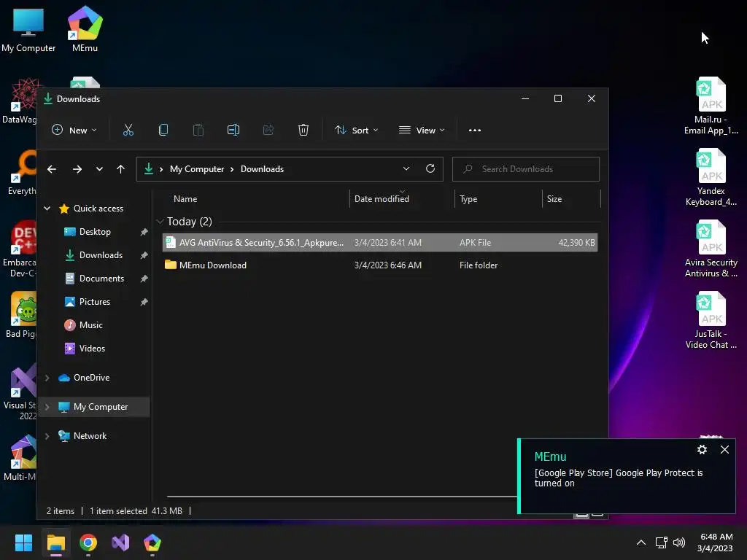Click the Cut scissors icon in toolbar

[x=128, y=130]
